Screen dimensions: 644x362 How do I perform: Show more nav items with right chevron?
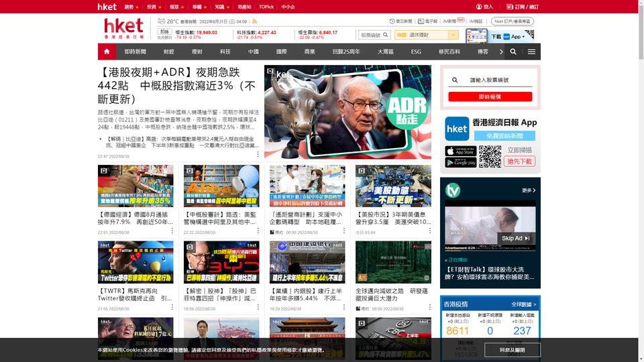501,52
